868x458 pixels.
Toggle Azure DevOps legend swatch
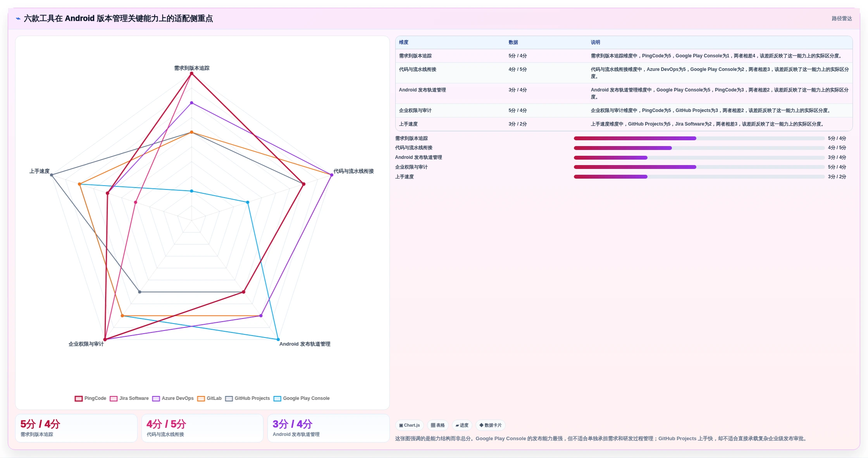[156, 398]
